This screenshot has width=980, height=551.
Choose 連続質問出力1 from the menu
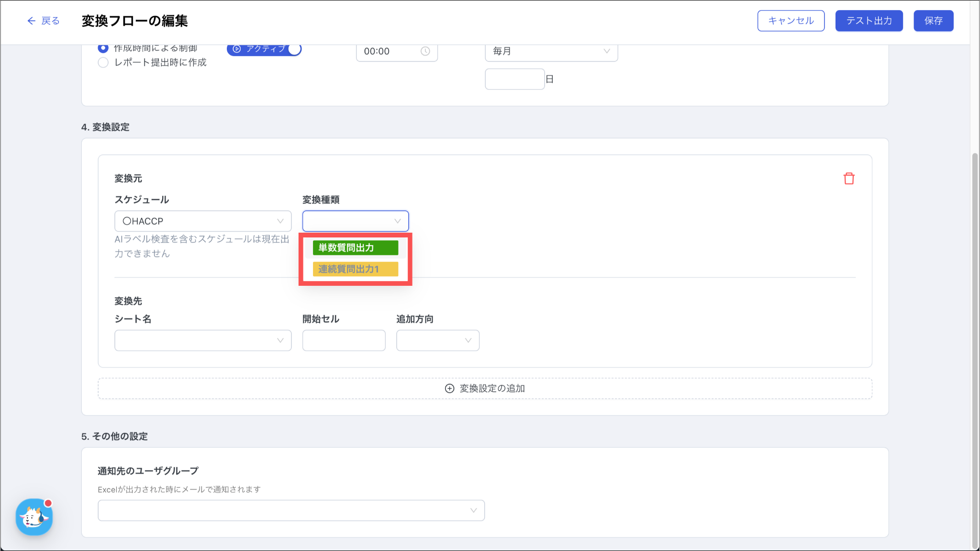tap(355, 269)
